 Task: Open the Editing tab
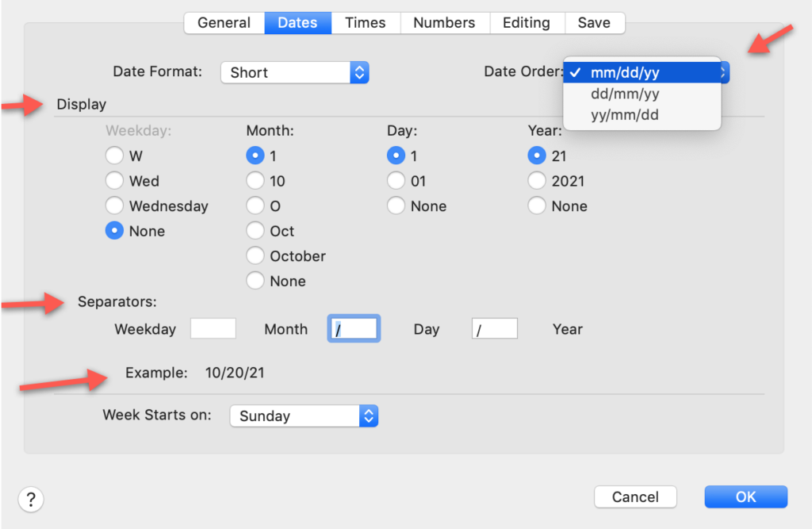point(527,23)
